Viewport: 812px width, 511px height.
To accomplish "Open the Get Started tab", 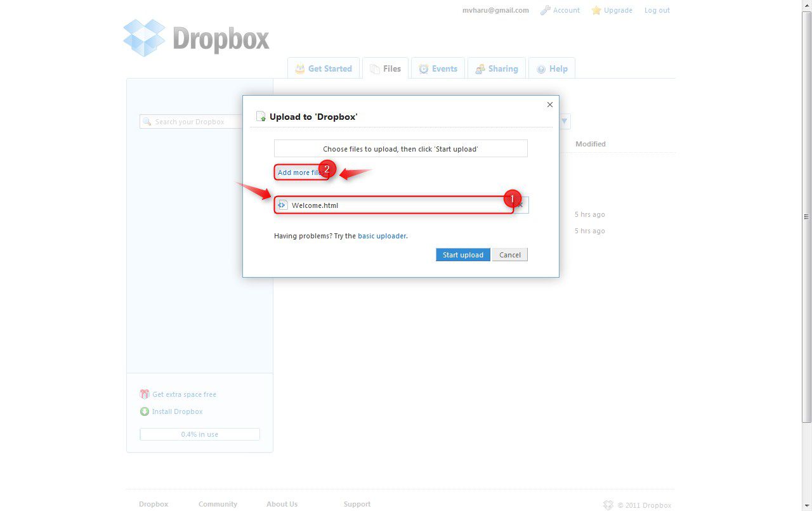I will [x=324, y=68].
